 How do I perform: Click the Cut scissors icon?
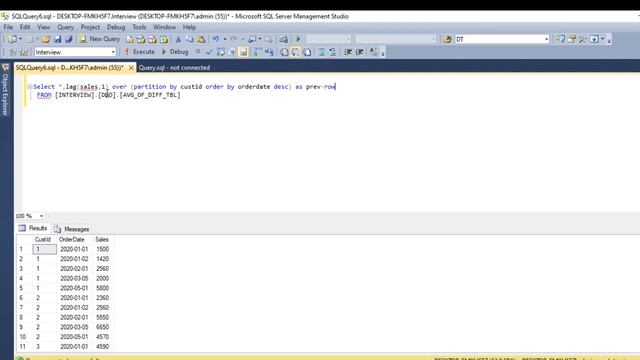pyautogui.click(x=178, y=39)
